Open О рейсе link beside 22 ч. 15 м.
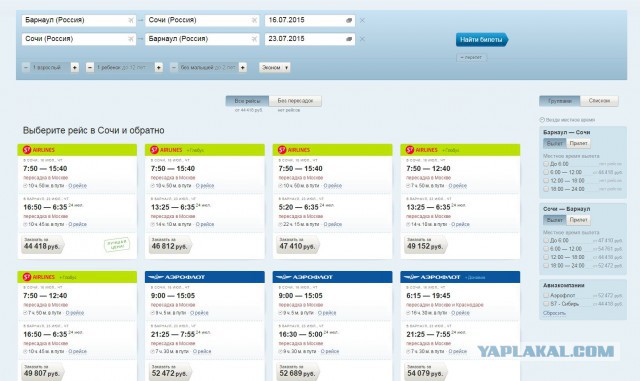Screen dimensions: 640x381 [333, 224]
